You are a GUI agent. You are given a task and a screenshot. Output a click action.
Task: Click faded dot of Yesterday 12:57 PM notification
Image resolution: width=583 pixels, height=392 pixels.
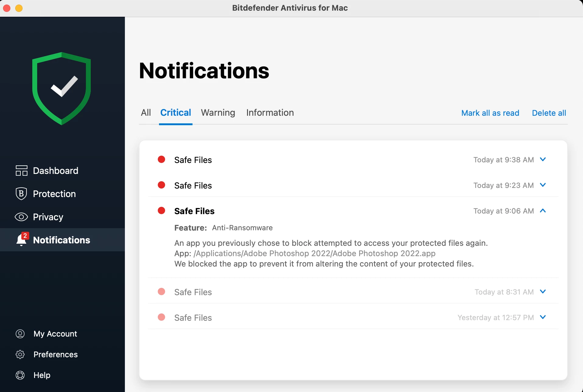[x=161, y=317]
